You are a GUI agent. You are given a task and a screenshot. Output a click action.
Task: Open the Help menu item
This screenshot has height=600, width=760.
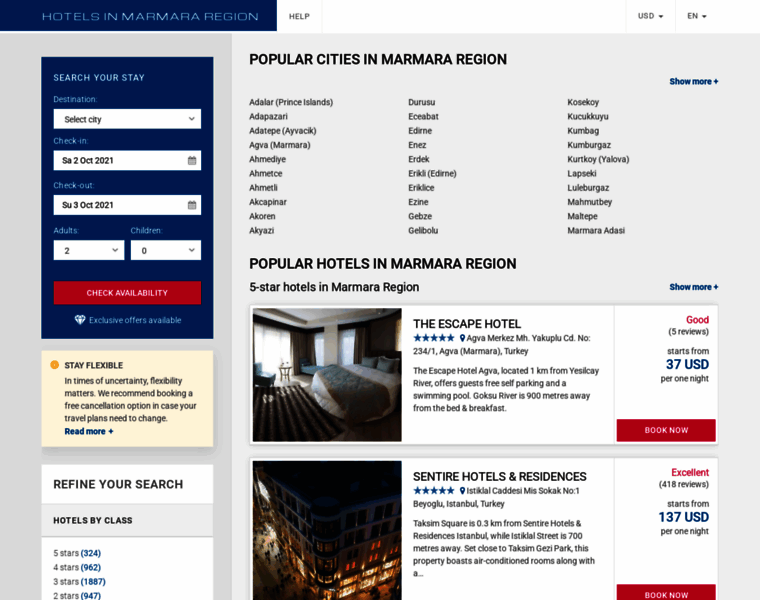(299, 16)
